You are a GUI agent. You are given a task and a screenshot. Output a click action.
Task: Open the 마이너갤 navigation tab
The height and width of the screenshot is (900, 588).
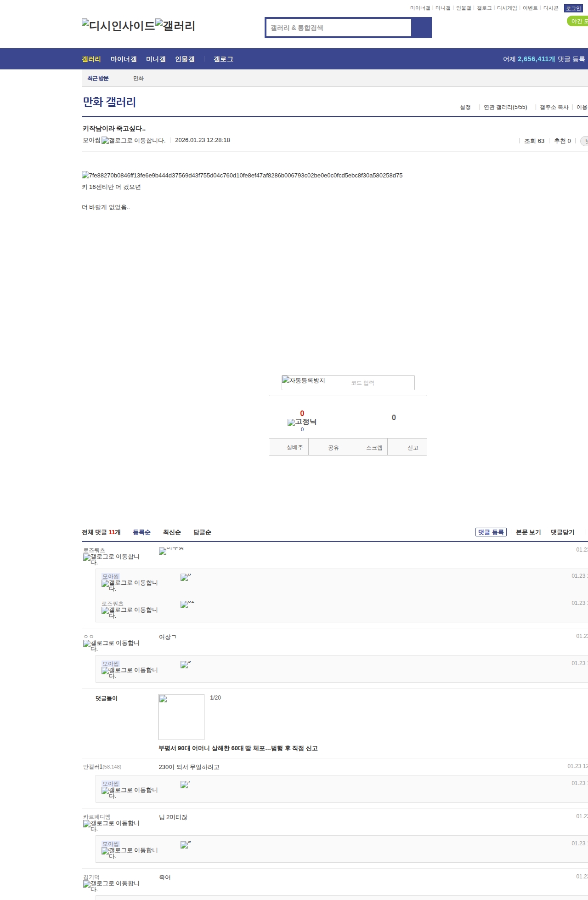(x=124, y=59)
